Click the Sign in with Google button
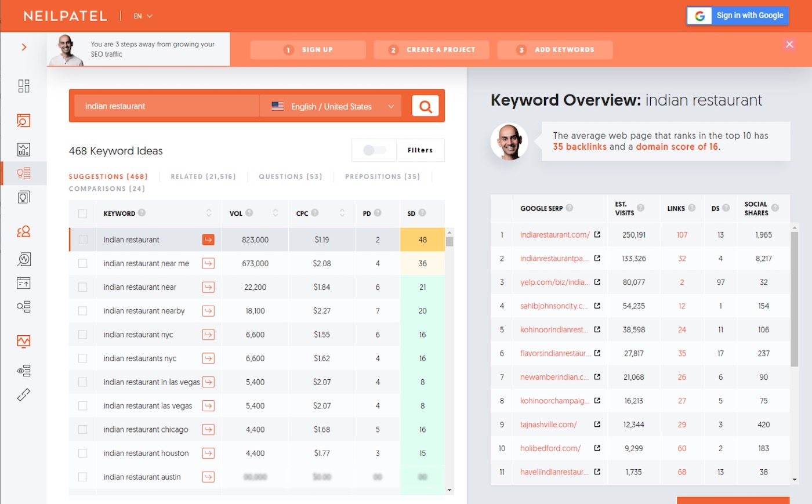This screenshot has height=504, width=812. (738, 16)
